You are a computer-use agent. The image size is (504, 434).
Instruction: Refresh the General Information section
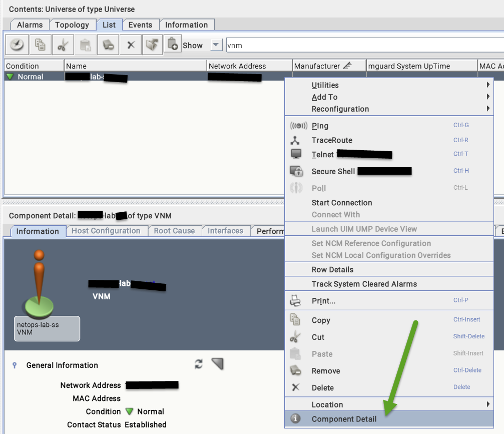199,364
